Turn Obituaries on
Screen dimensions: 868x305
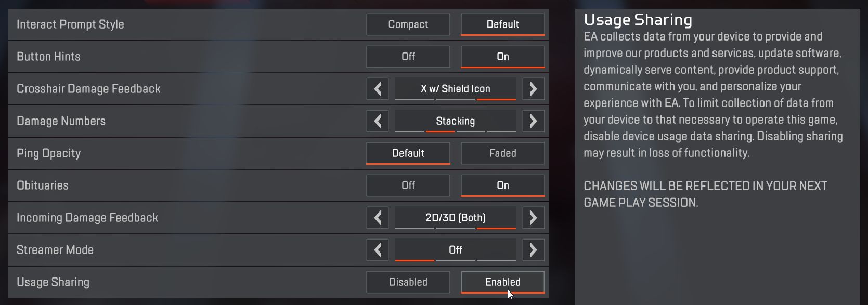click(502, 185)
